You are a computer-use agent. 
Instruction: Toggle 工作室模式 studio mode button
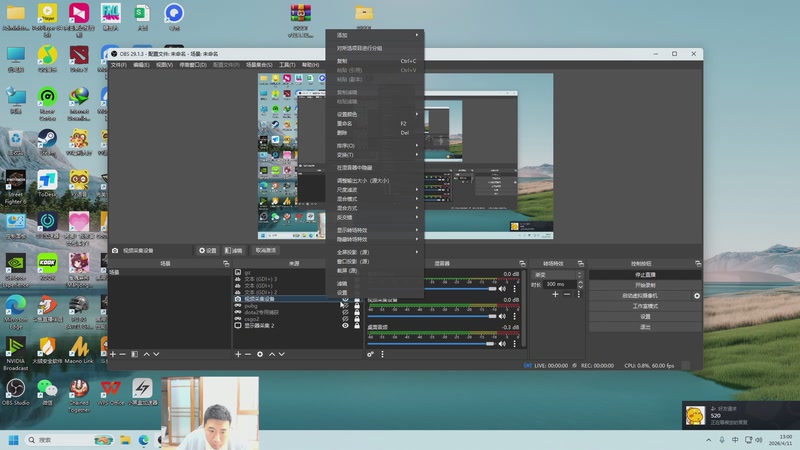pos(645,306)
